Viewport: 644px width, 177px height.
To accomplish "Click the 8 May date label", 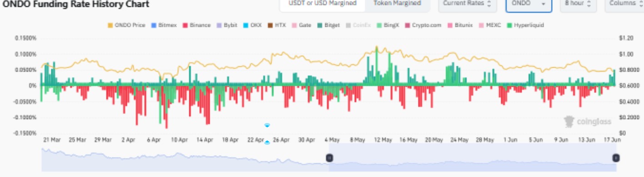I will pyautogui.click(x=357, y=140).
